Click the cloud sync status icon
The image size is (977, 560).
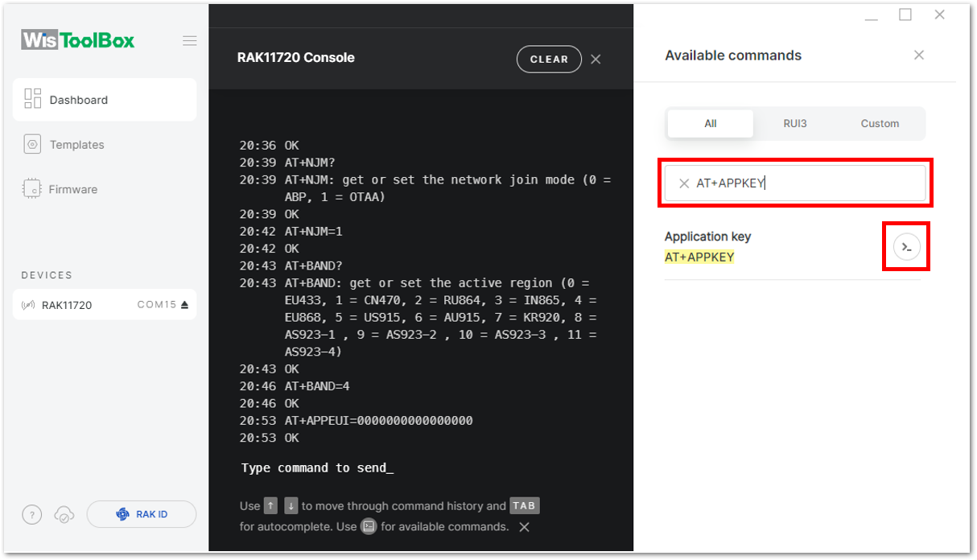click(64, 515)
